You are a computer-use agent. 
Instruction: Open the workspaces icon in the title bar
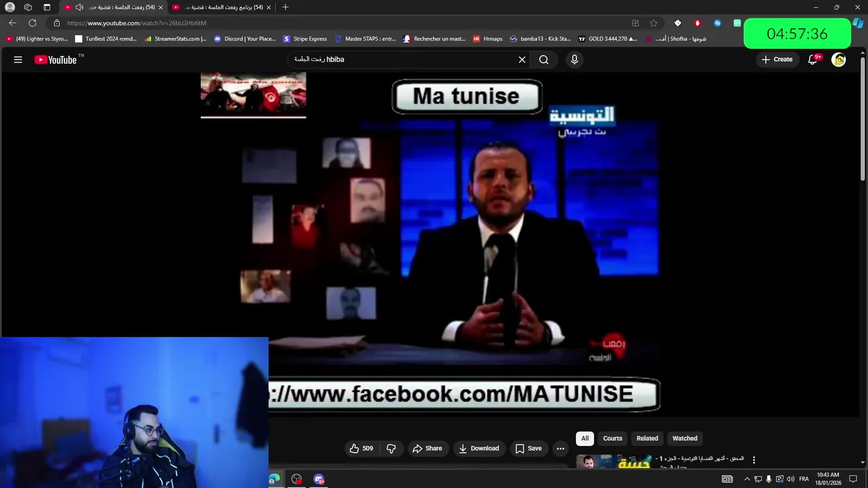click(x=28, y=7)
